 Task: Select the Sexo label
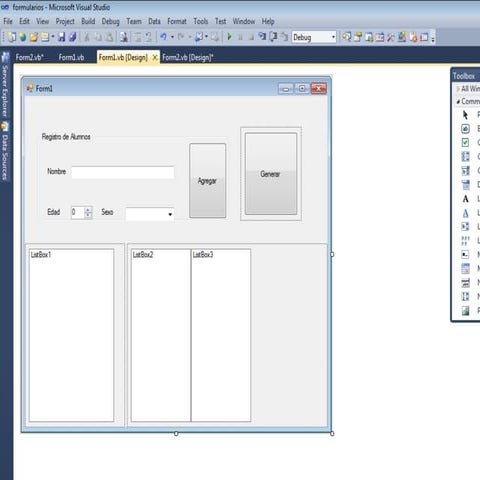pyautogui.click(x=107, y=212)
